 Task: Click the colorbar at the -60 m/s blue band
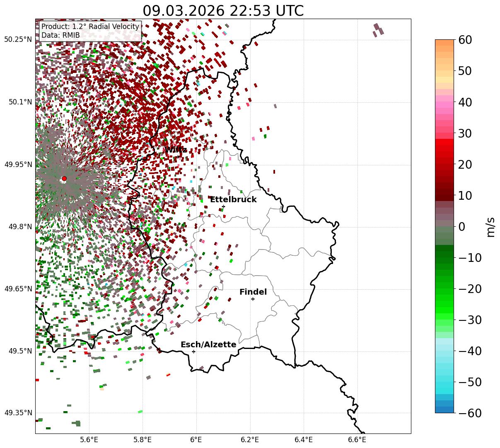(444, 410)
